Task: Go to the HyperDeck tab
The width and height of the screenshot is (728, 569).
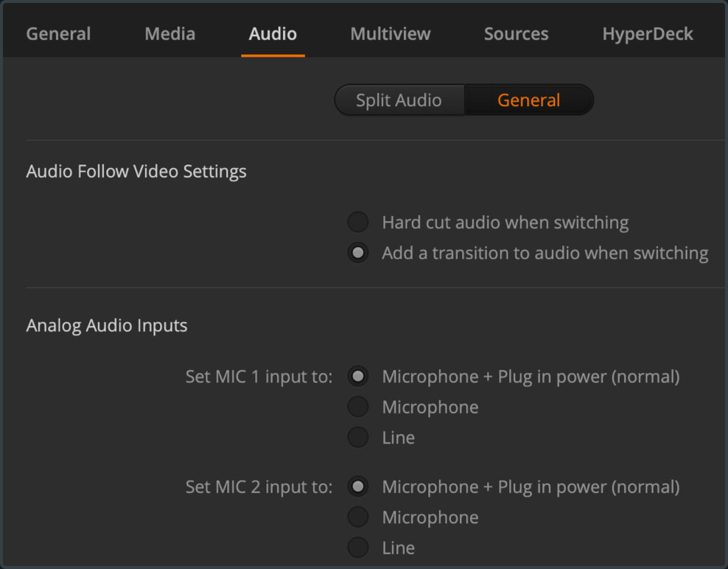Action: point(648,33)
